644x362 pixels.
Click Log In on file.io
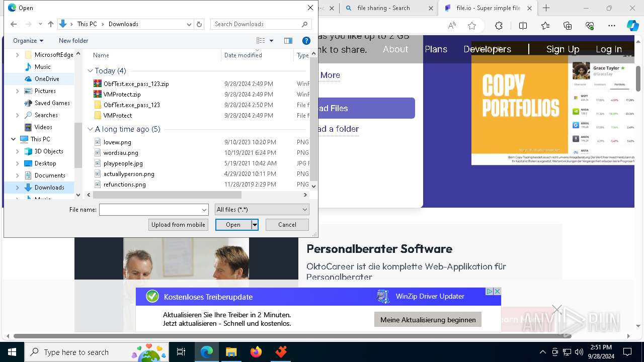coord(609,49)
